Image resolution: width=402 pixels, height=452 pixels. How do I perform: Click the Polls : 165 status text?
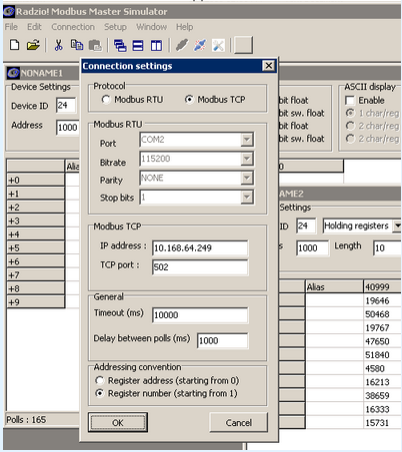click(x=26, y=419)
